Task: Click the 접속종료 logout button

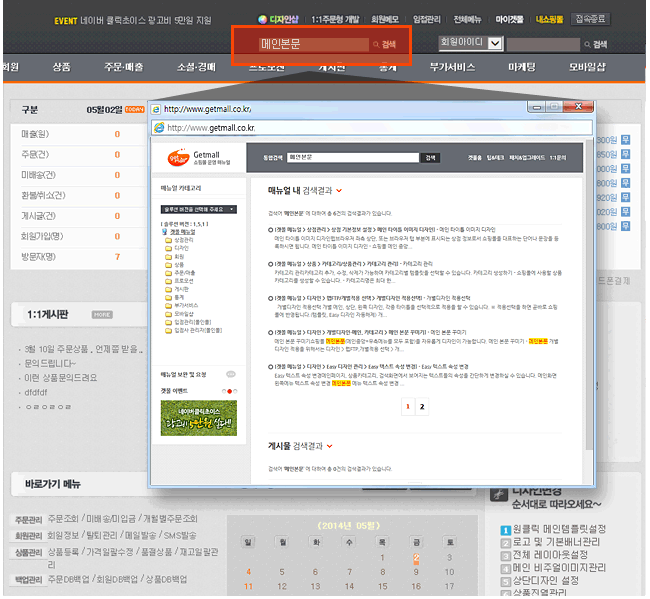Action: [592, 19]
